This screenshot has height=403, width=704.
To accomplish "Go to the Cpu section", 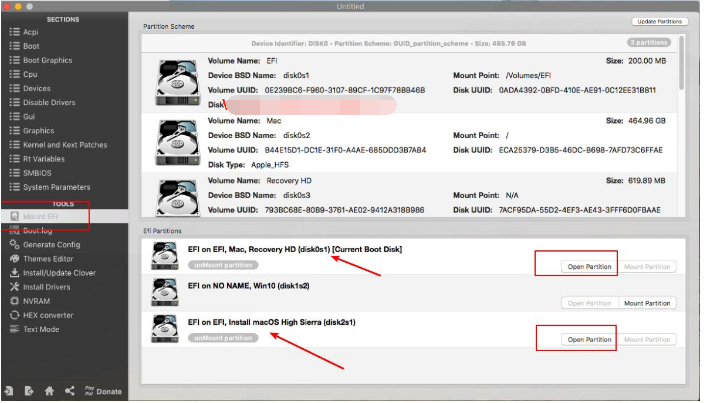I will [30, 74].
